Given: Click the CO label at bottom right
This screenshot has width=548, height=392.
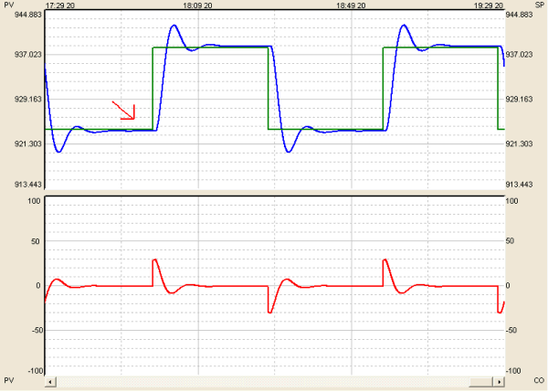Looking at the screenshot, I should pos(539,379).
